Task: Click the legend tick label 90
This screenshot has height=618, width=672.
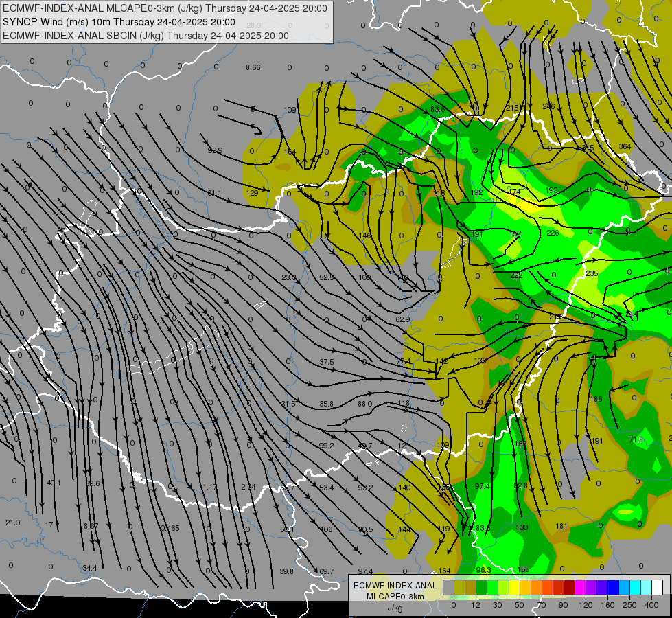Action: 563,605
